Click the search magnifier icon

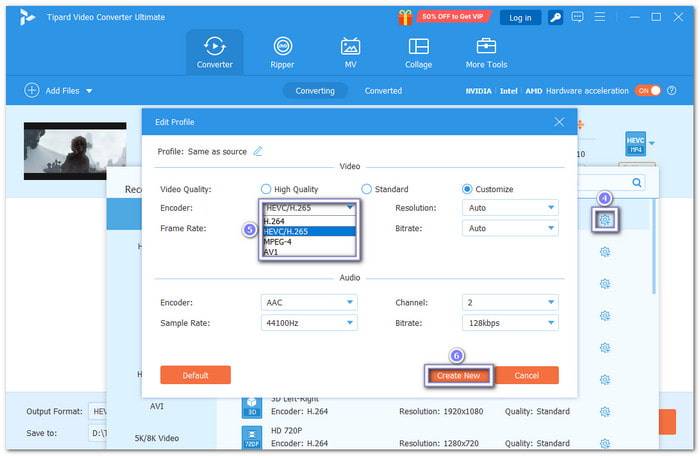click(x=637, y=182)
